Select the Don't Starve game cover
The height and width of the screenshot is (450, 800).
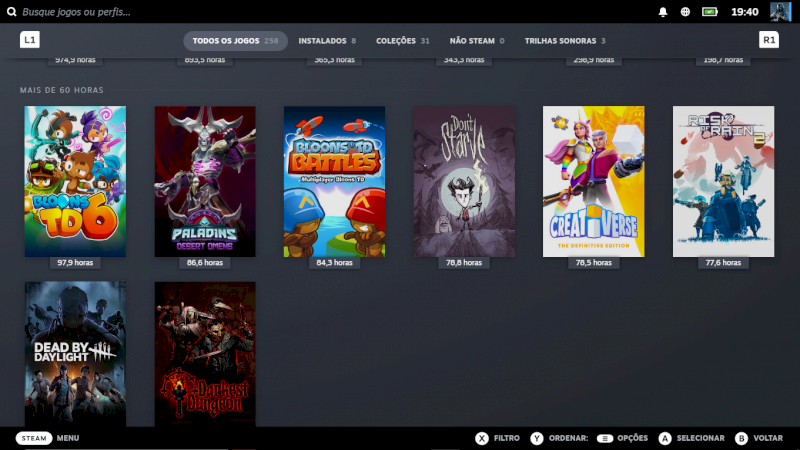point(464,181)
